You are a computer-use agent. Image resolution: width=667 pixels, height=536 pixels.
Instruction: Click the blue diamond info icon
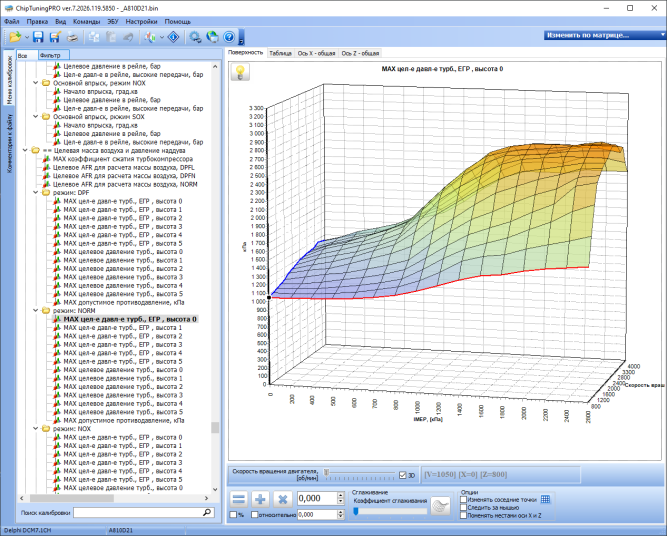click(174, 37)
